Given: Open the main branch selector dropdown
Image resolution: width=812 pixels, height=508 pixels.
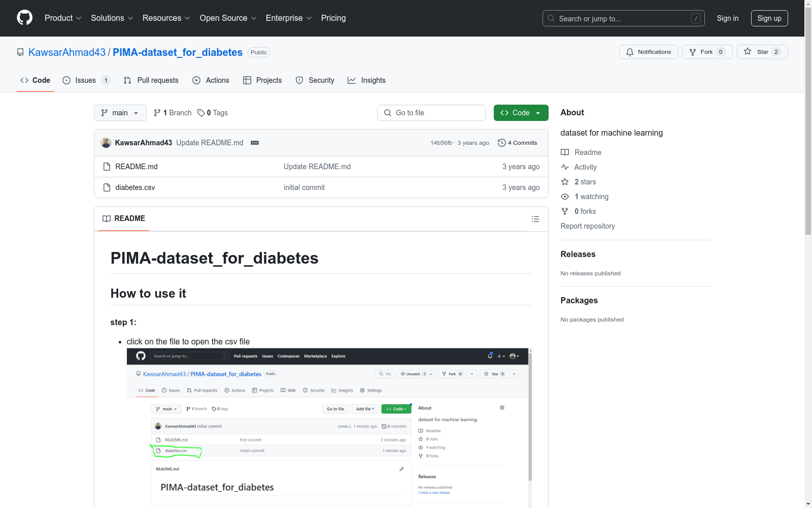Looking at the screenshot, I should pyautogui.click(x=120, y=113).
